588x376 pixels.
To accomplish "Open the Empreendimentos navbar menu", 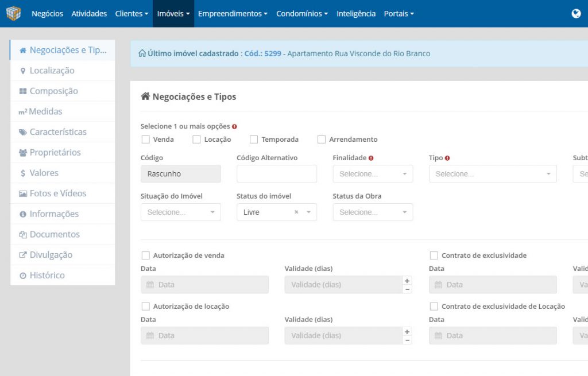I will tap(233, 14).
